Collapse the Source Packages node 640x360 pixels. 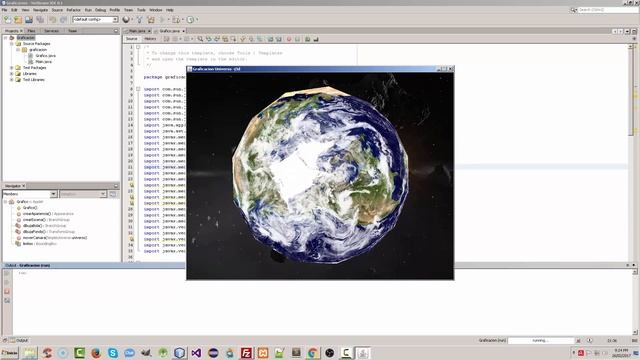coord(12,44)
